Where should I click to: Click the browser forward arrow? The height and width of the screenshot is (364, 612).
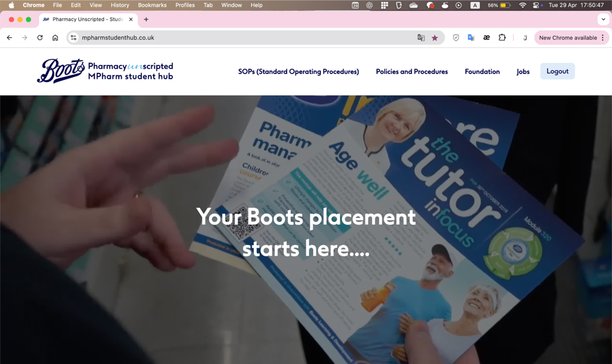(x=24, y=38)
